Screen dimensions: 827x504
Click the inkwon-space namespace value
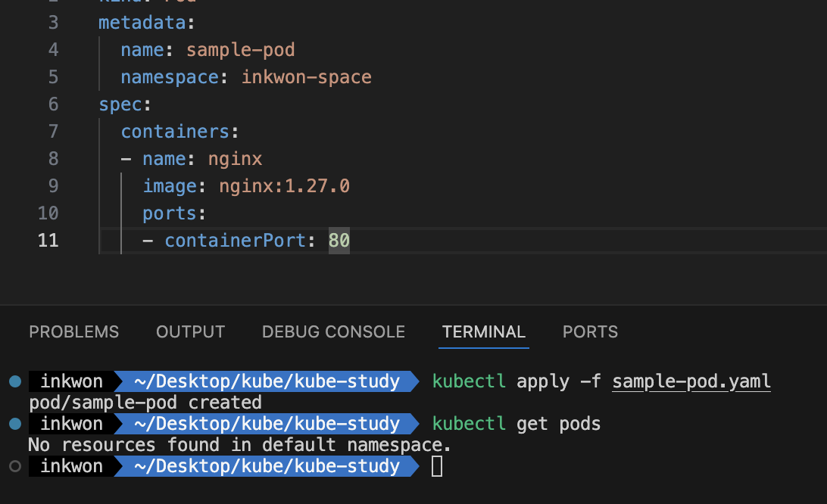(307, 77)
